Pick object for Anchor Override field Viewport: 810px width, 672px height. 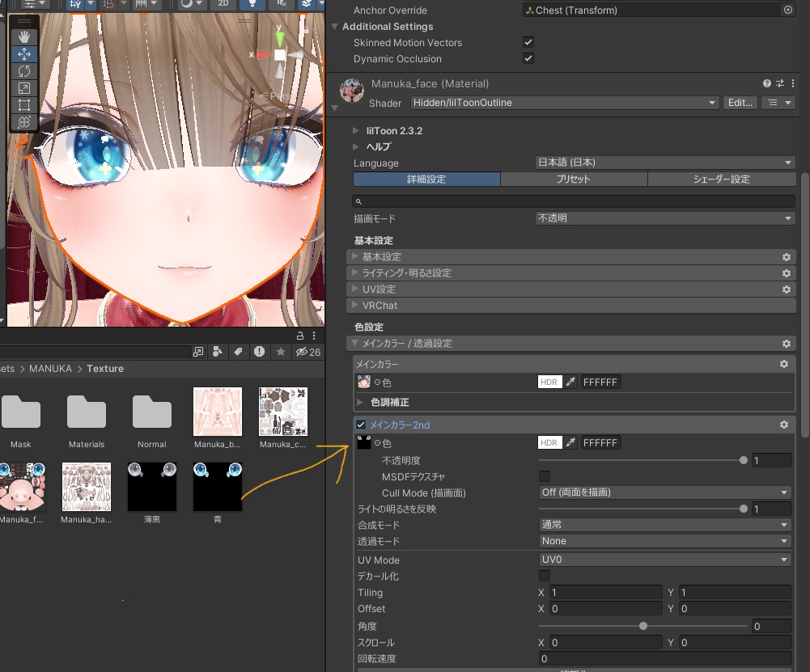pos(788,10)
